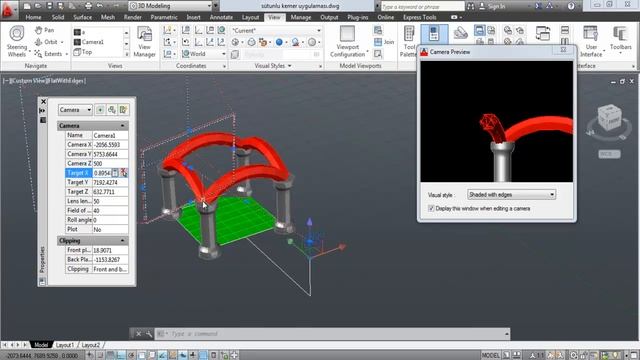Viewport: 640px width, 360px height.
Task: Toggle Display this window when editing a camera
Action: pos(431,209)
